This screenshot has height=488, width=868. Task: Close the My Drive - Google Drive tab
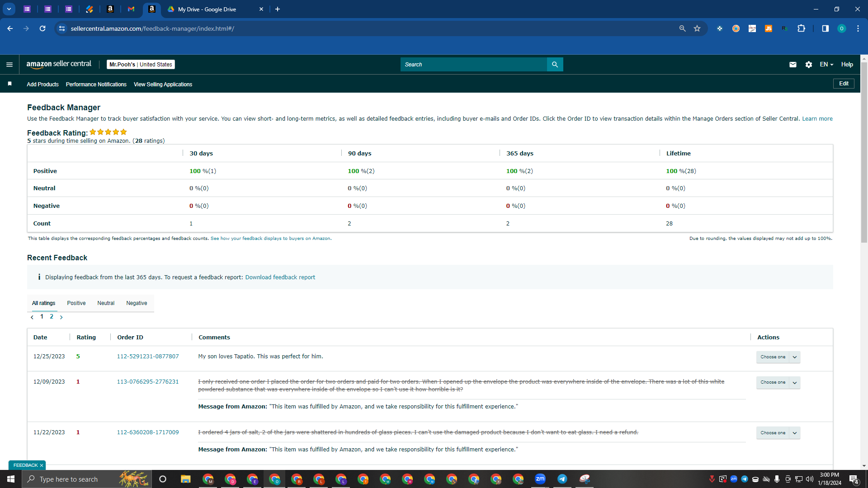[x=261, y=9]
